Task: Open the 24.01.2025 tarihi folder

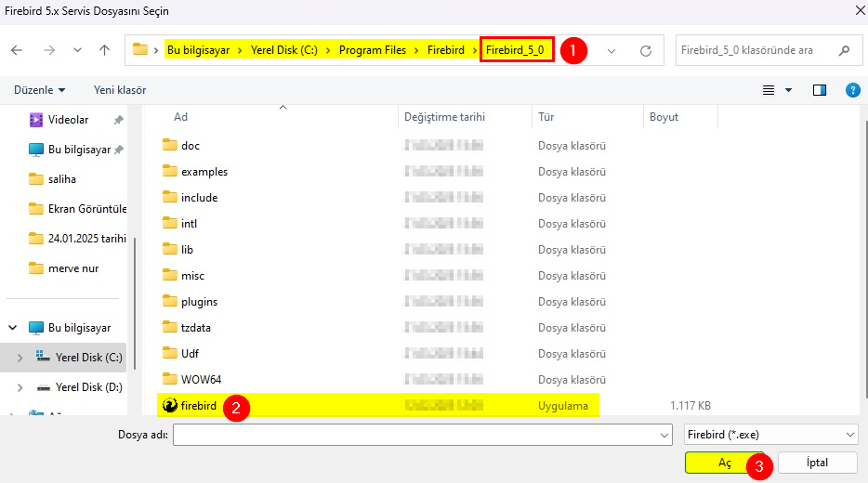Action: (x=77, y=239)
